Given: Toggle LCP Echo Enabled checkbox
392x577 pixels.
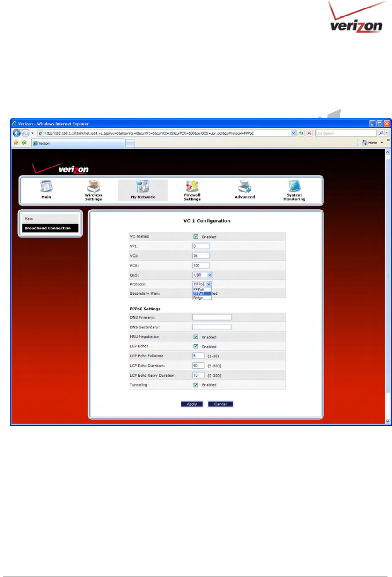Looking at the screenshot, I should tap(196, 346).
